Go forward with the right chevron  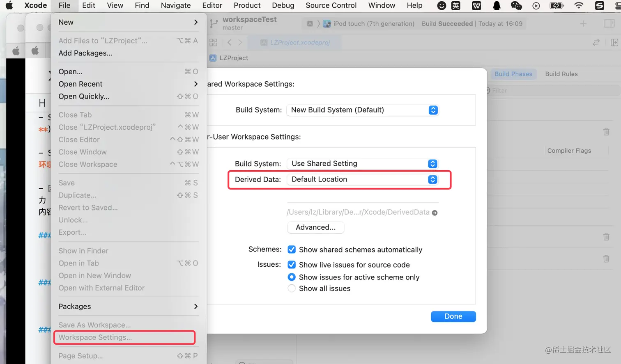coord(240,42)
